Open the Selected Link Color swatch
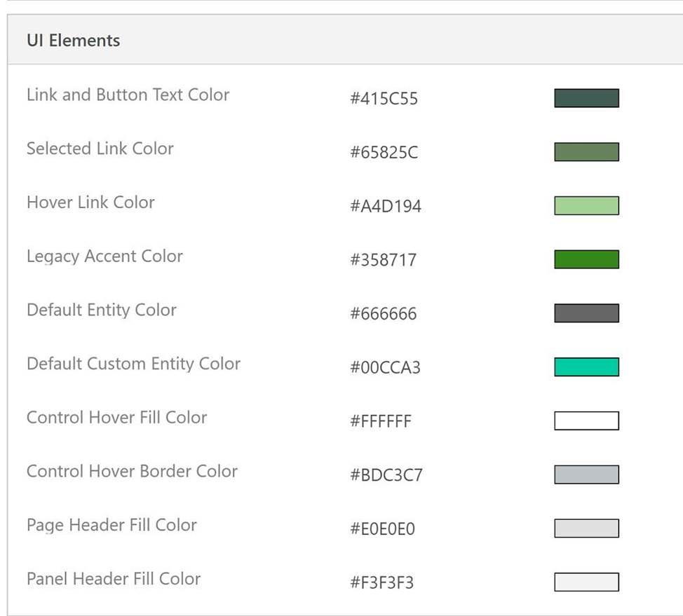 click(586, 152)
